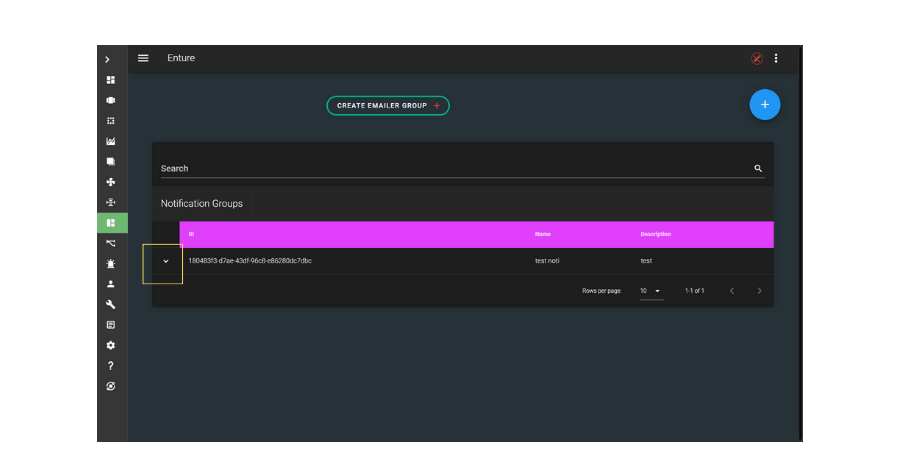Screen dimensions: 900x450
Task: Sort by the Name column header
Action: 543,234
